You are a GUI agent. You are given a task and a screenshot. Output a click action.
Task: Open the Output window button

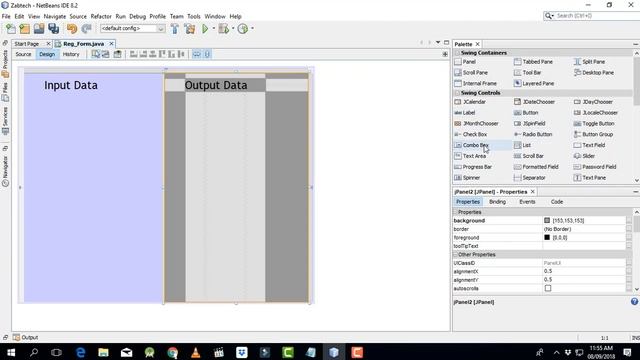[25, 338]
